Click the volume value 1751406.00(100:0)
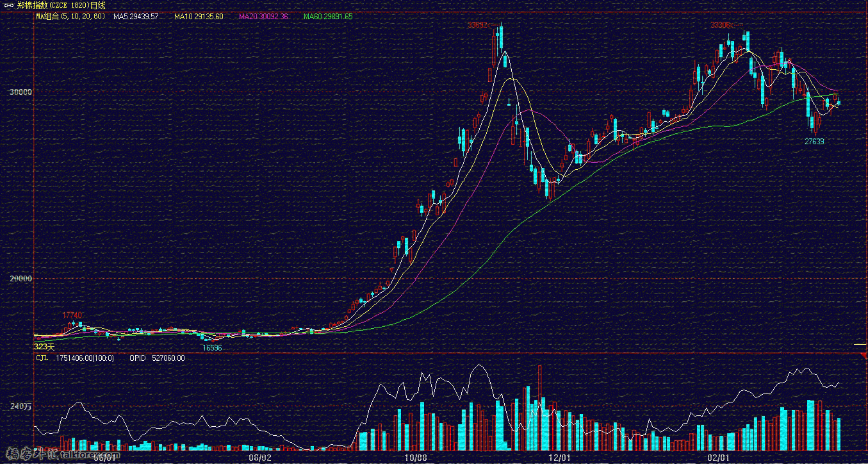868x464 pixels. tap(85, 358)
